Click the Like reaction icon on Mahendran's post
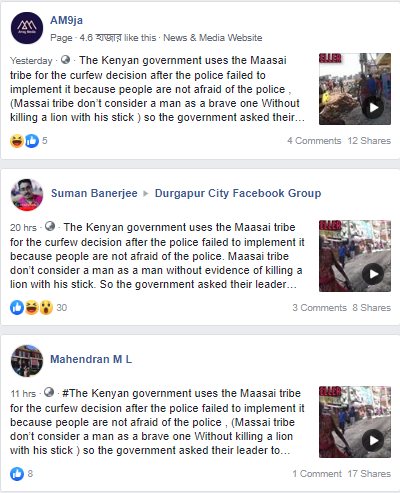 (x=17, y=474)
